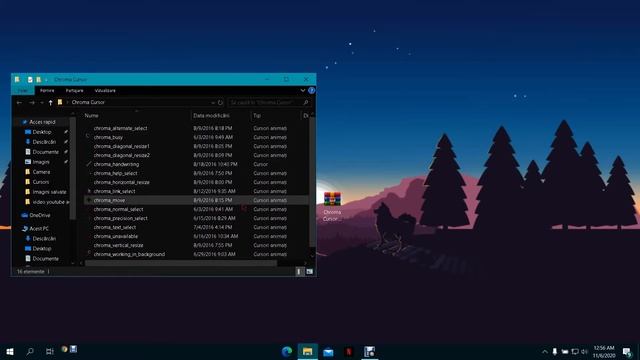Viewport: 640px width, 360px height.
Task: Open the volume control in system tray
Action: [x=584, y=351]
